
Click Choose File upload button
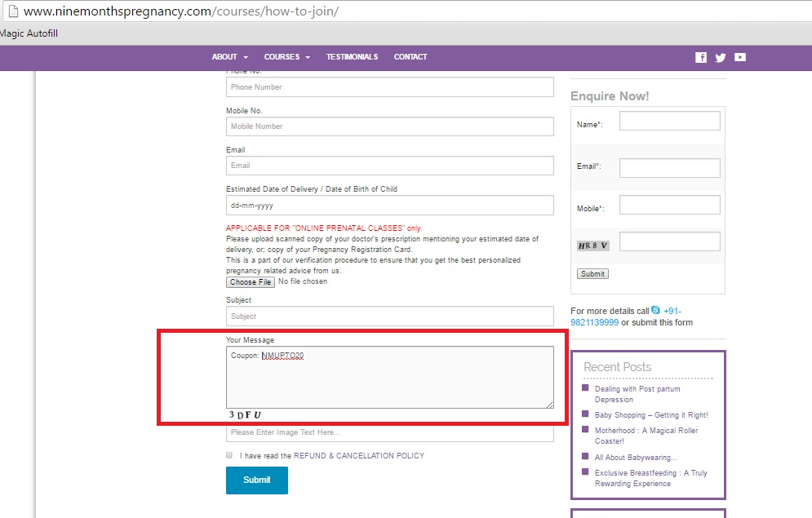pyautogui.click(x=251, y=282)
